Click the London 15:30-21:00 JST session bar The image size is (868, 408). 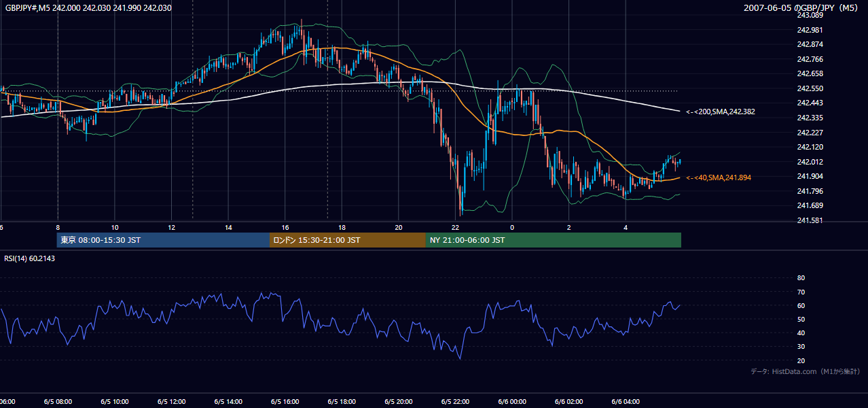pyautogui.click(x=348, y=240)
